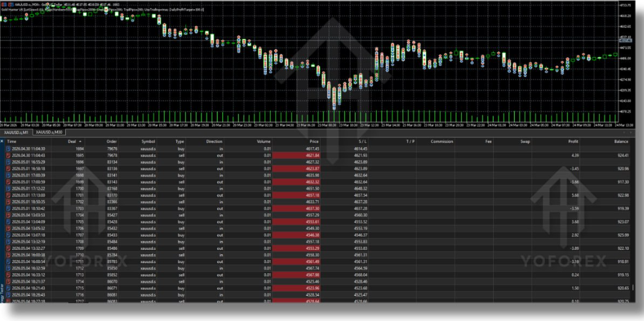Click the sell icon of deal 1701
The width and height of the screenshot is (644, 321).
[8, 195]
